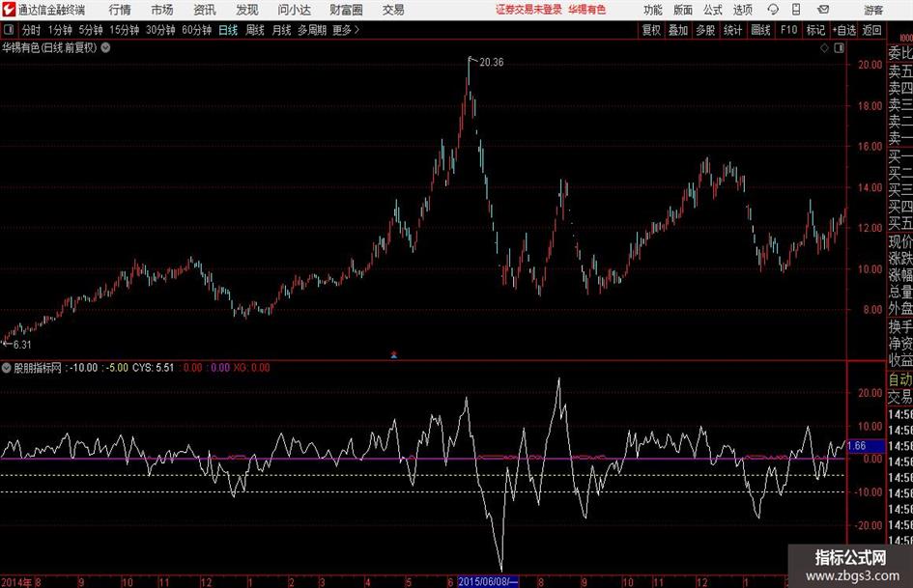Click the 6.31 low price label
The image size is (913, 588).
point(22,345)
